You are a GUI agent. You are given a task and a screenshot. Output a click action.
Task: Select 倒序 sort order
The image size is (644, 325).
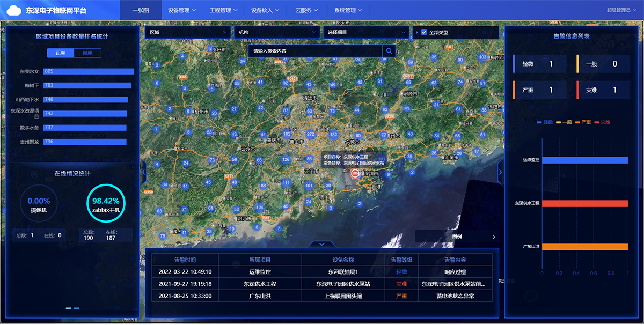coord(87,53)
